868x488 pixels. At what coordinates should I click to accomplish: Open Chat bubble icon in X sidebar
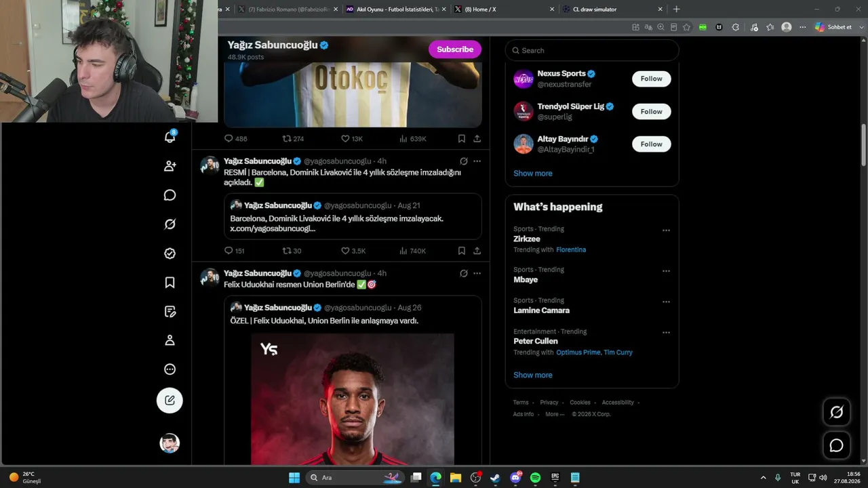(170, 195)
